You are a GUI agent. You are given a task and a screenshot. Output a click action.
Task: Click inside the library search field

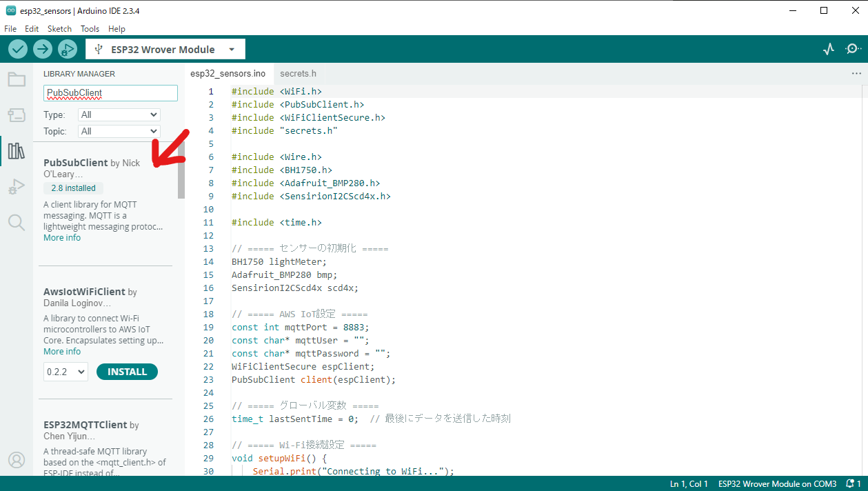coord(110,92)
